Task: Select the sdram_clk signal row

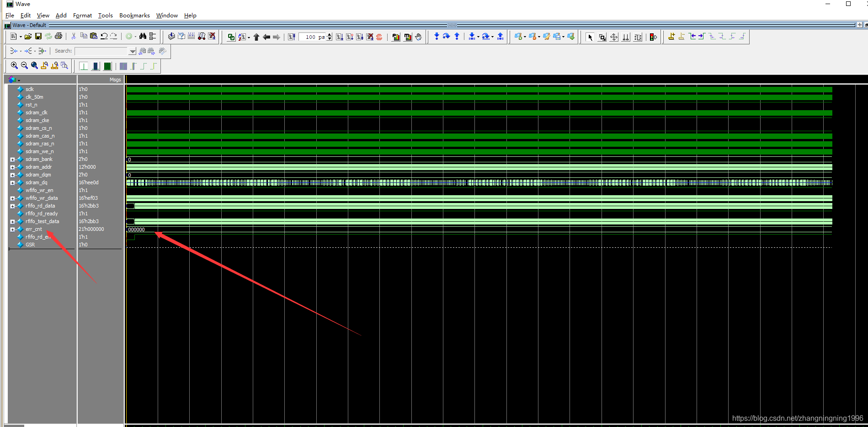Action: click(37, 112)
